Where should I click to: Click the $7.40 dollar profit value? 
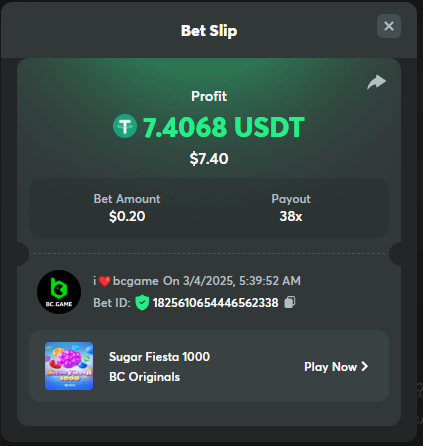tap(209, 159)
